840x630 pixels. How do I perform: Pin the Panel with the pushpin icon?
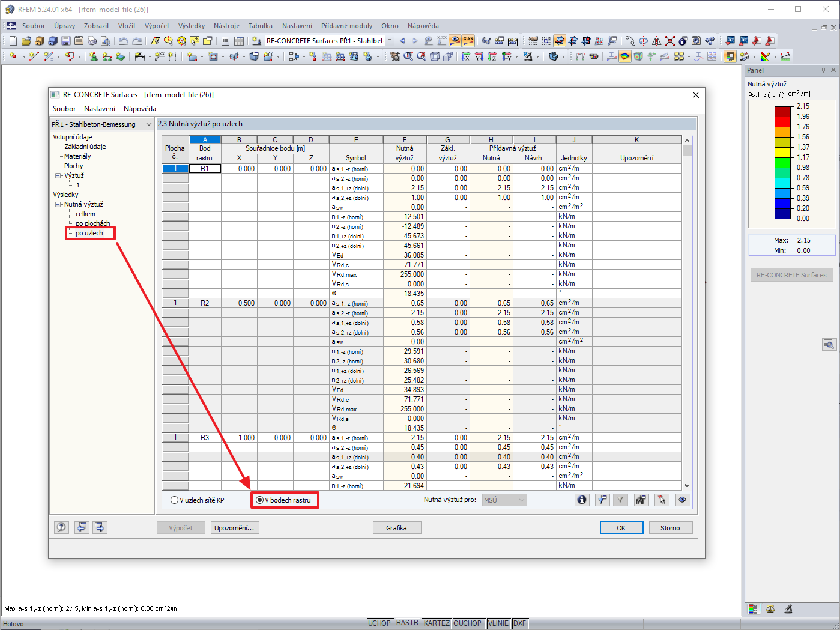coord(823,70)
